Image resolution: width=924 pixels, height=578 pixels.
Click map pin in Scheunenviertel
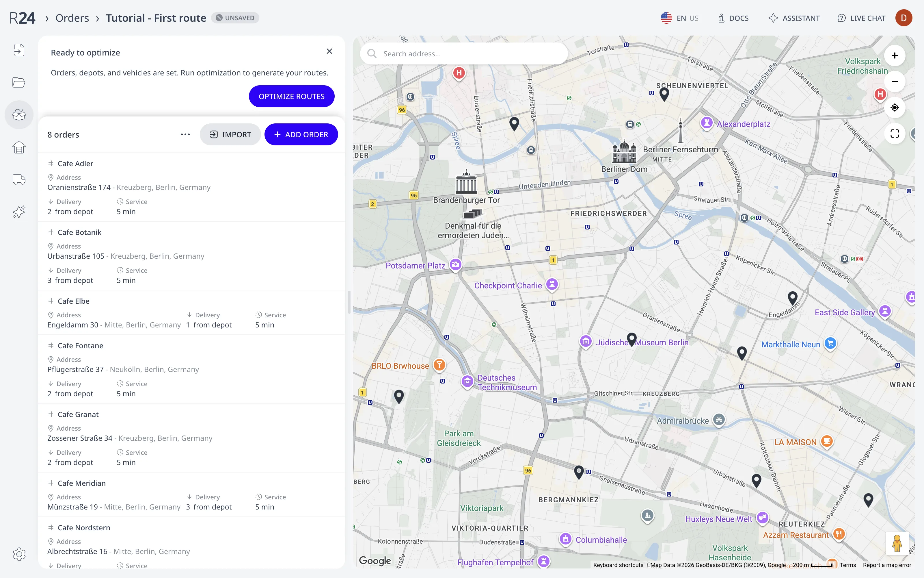pyautogui.click(x=664, y=94)
